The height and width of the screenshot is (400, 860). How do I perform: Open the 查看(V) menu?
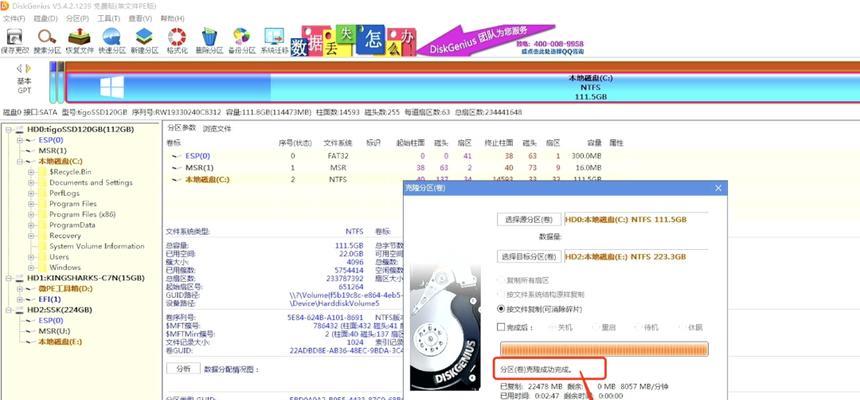[x=140, y=19]
